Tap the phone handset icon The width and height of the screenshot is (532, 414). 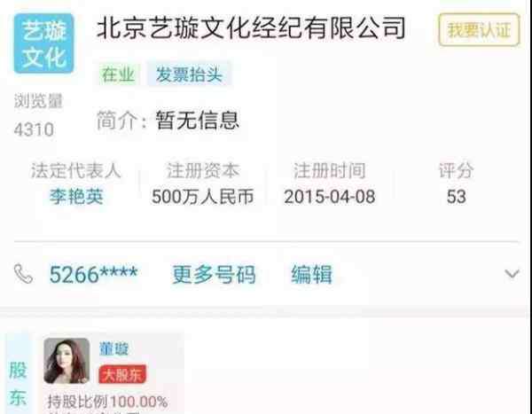(x=23, y=274)
